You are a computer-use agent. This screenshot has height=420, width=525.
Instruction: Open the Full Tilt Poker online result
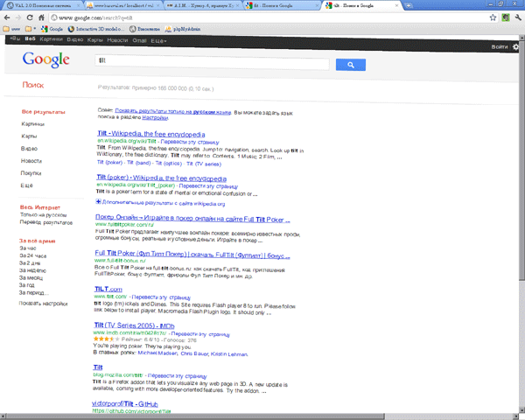pyautogui.click(x=192, y=219)
